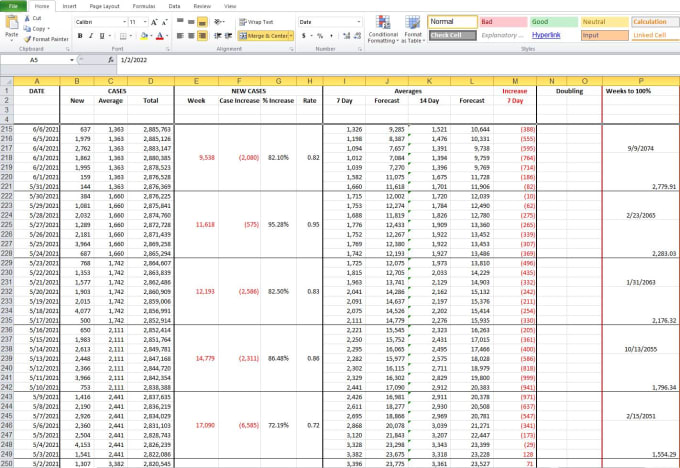Click the cell borders icon
680x468 pixels.
(x=123, y=36)
